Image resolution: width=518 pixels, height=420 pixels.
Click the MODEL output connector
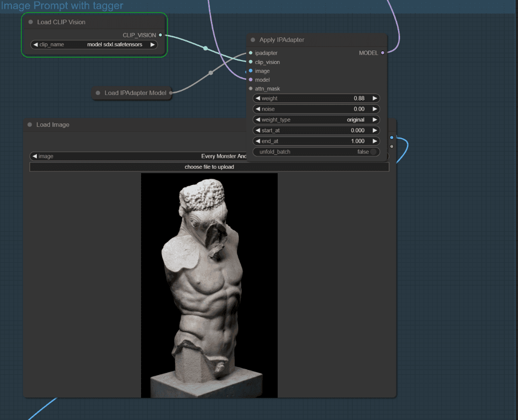(383, 53)
